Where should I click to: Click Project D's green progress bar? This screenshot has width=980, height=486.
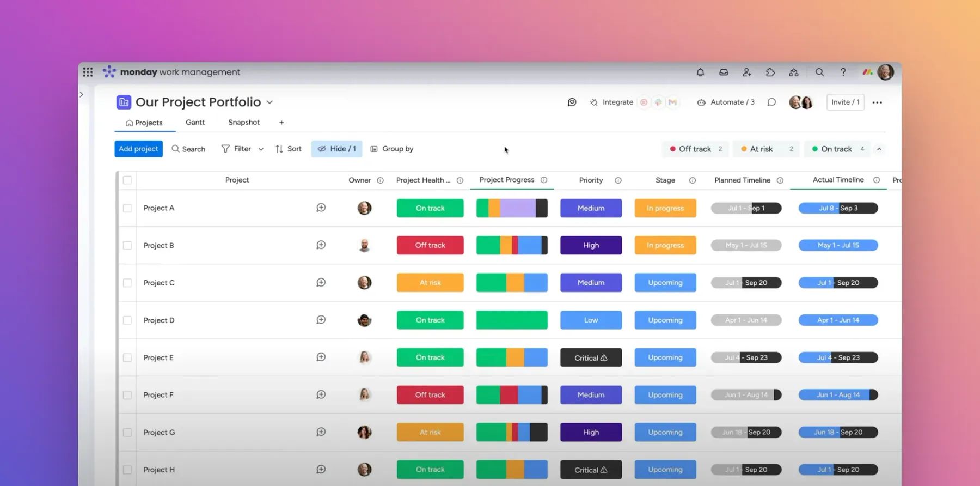(x=512, y=320)
